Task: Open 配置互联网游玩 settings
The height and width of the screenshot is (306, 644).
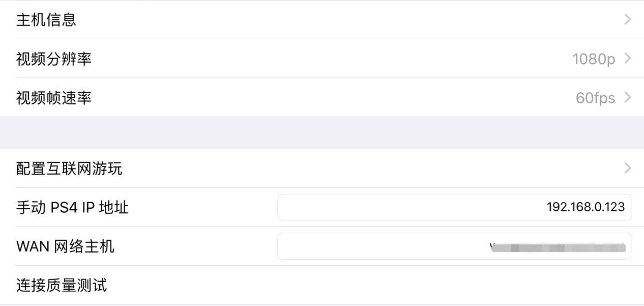Action: point(69,169)
